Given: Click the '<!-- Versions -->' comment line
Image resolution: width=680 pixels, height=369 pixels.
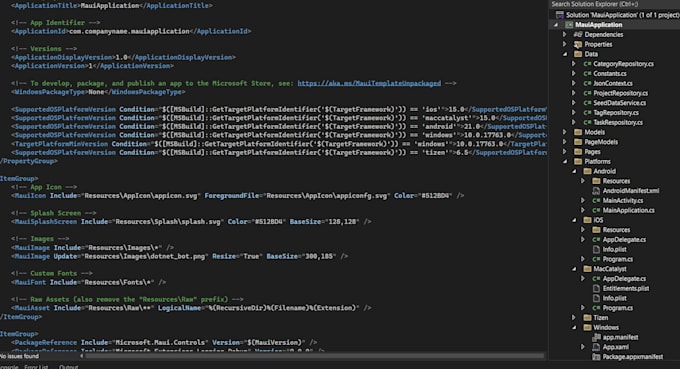Looking at the screenshot, I should point(44,49).
